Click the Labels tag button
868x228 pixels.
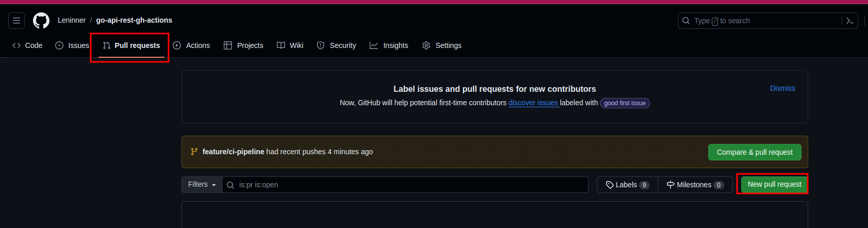627,185
